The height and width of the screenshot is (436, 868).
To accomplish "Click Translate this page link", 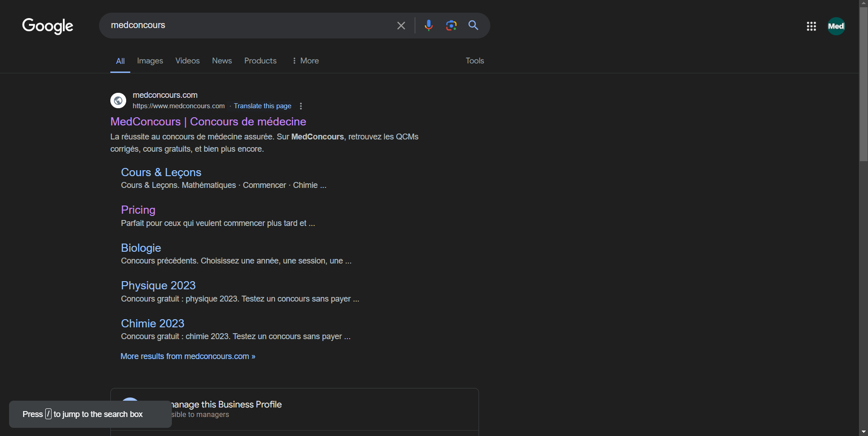I will 262,106.
